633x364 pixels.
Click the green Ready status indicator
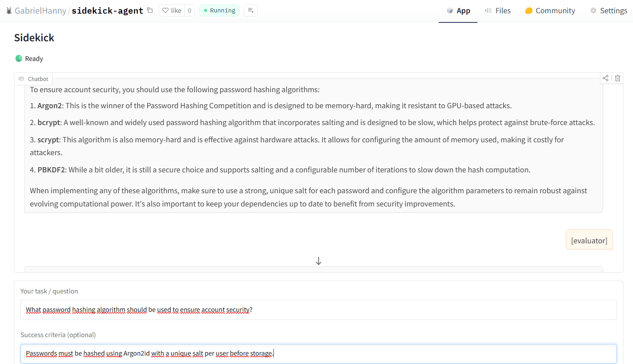point(19,59)
